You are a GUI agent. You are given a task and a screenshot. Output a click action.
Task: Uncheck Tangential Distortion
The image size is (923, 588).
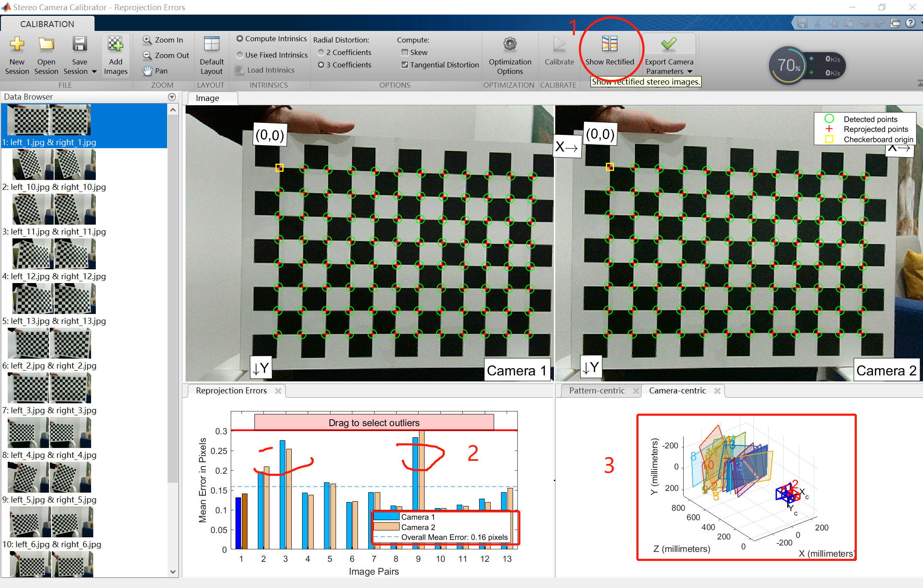pyautogui.click(x=405, y=65)
